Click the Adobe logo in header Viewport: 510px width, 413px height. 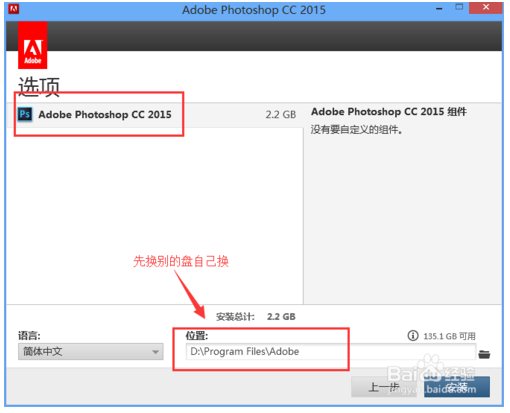pos(33,45)
